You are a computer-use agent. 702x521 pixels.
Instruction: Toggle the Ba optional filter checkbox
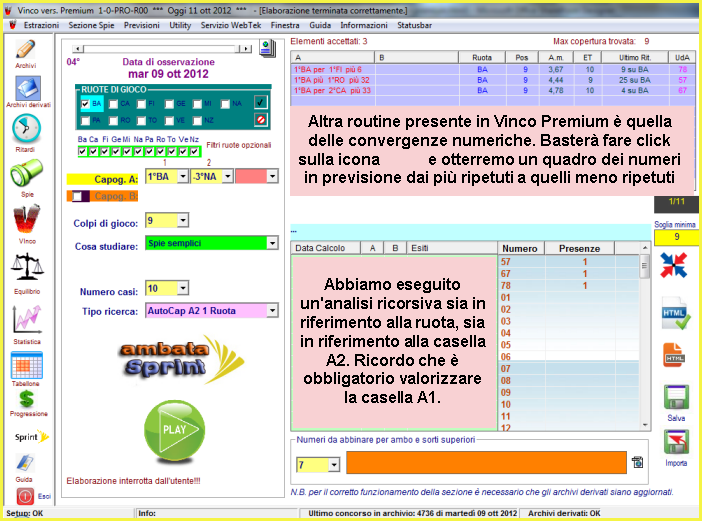pyautogui.click(x=82, y=151)
